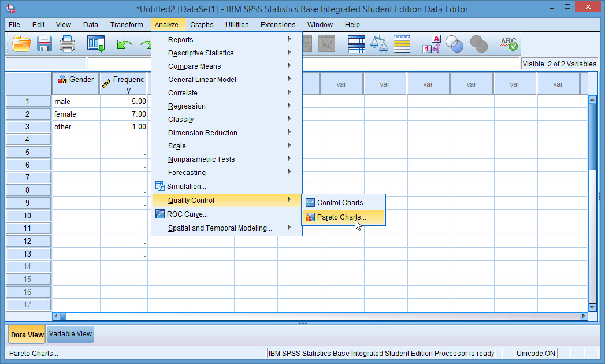The image size is (605, 364).
Task: Click the Print icon in toolbar
Action: point(67,44)
